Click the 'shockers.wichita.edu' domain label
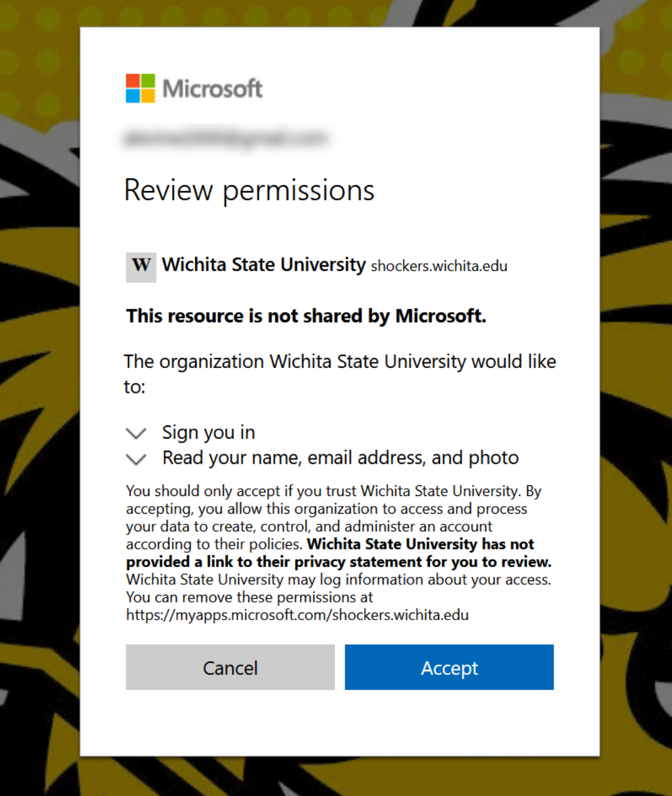Screen dimensions: 672x796 (439, 267)
